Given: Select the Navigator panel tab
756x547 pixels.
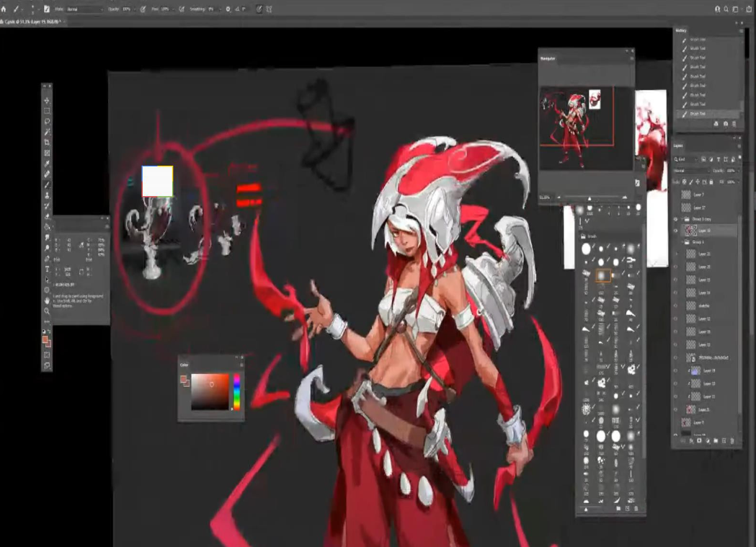Looking at the screenshot, I should click(x=548, y=58).
